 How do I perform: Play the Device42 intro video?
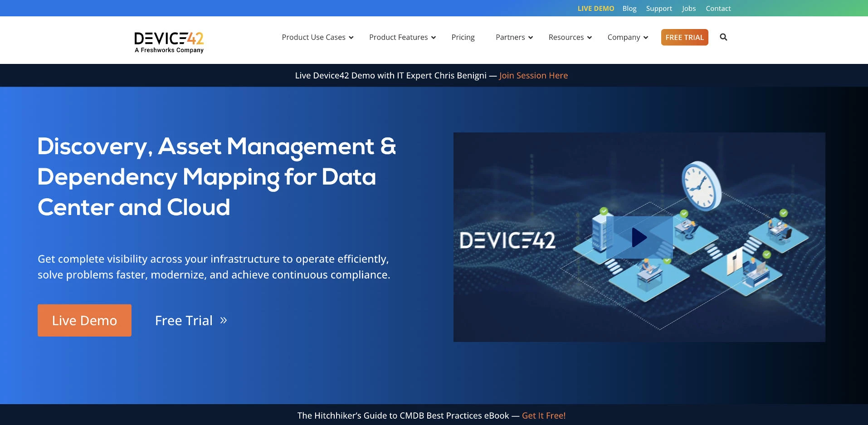click(639, 237)
